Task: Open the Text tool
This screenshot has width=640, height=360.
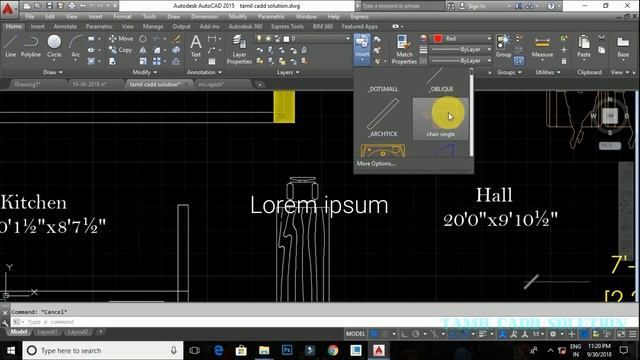Action: [x=196, y=46]
